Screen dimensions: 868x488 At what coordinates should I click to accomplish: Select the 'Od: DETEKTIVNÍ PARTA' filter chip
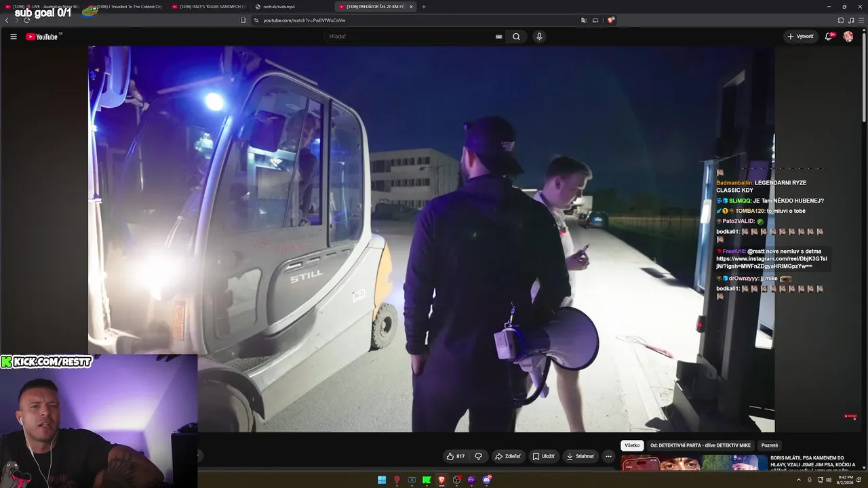coord(701,445)
